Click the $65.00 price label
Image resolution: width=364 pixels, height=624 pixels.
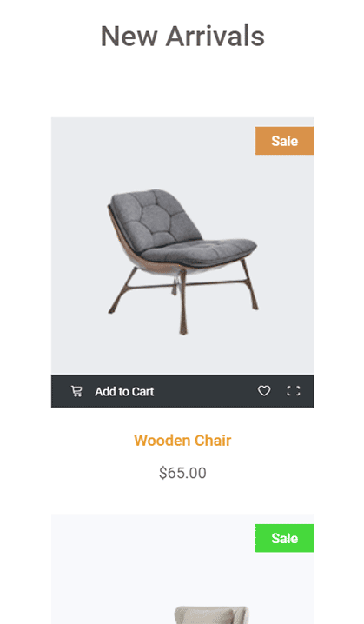coord(182,473)
